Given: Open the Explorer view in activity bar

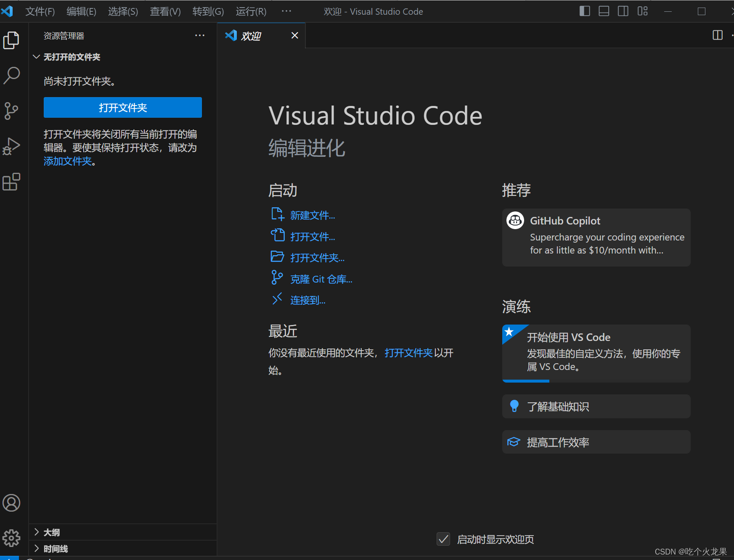Looking at the screenshot, I should coord(11,40).
